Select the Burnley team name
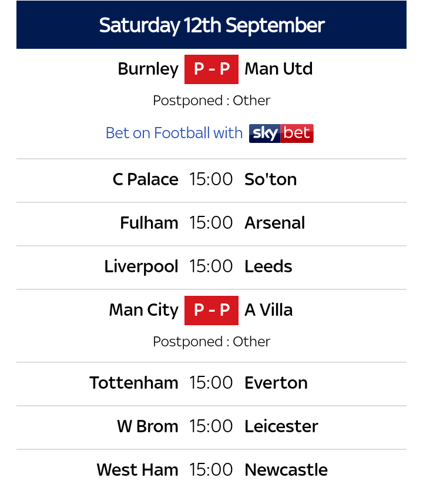423x504 pixels. coord(148,69)
